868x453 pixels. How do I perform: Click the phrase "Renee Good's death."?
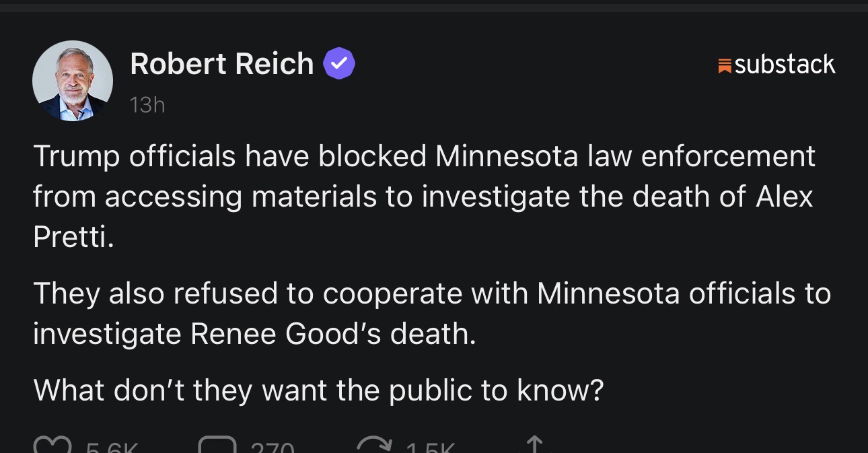[333, 335]
